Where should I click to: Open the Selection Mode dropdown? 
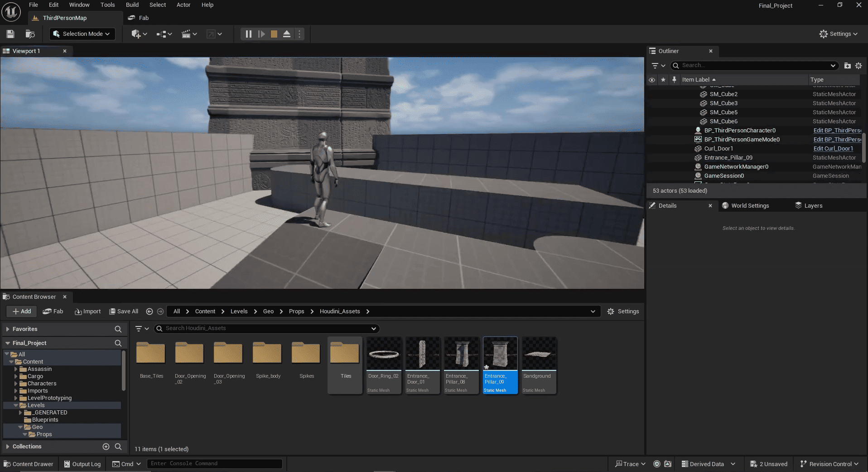(82, 34)
